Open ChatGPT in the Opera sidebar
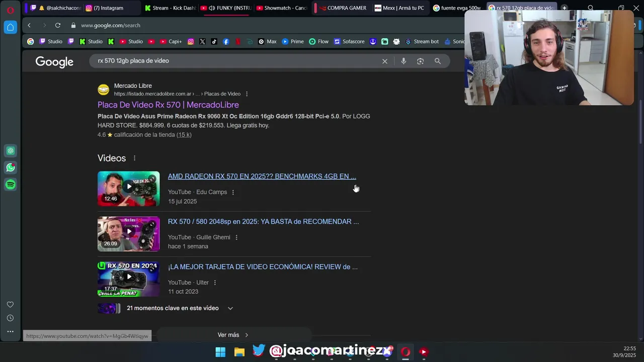Screen dimensions: 644x362 (x=11, y=151)
